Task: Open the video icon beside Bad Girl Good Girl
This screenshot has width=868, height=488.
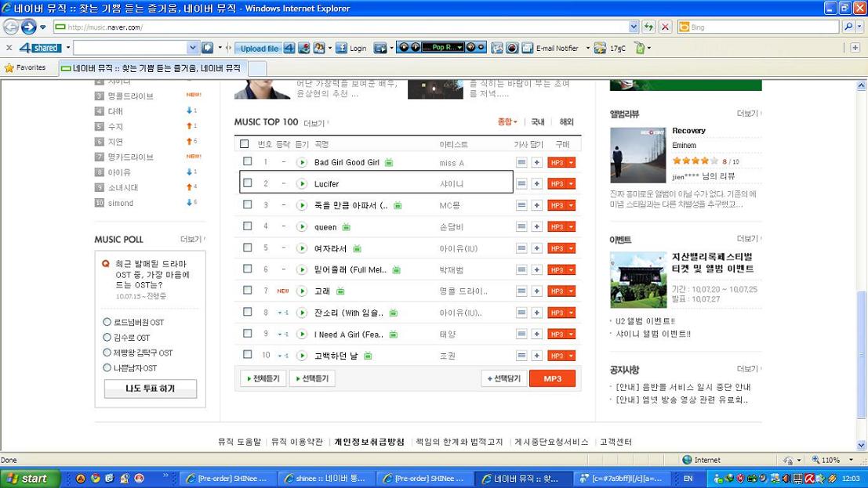Action: coord(389,162)
